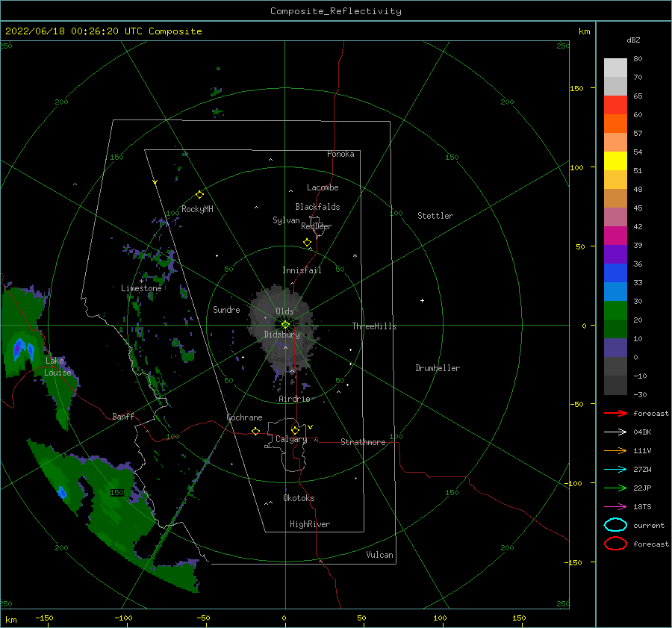Click the Lake Louise label

point(57,367)
